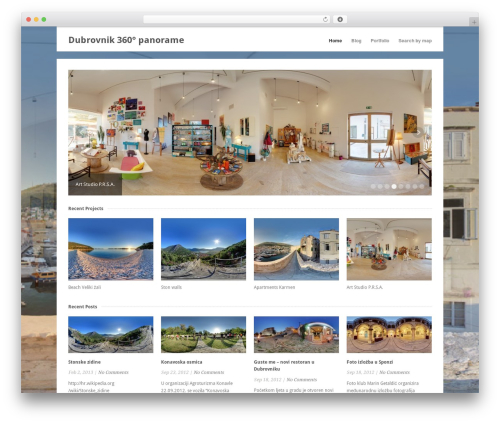The width and height of the screenshot is (500, 423).
Task: Open the Apartments Karmen project thumbnail
Action: coord(296,249)
